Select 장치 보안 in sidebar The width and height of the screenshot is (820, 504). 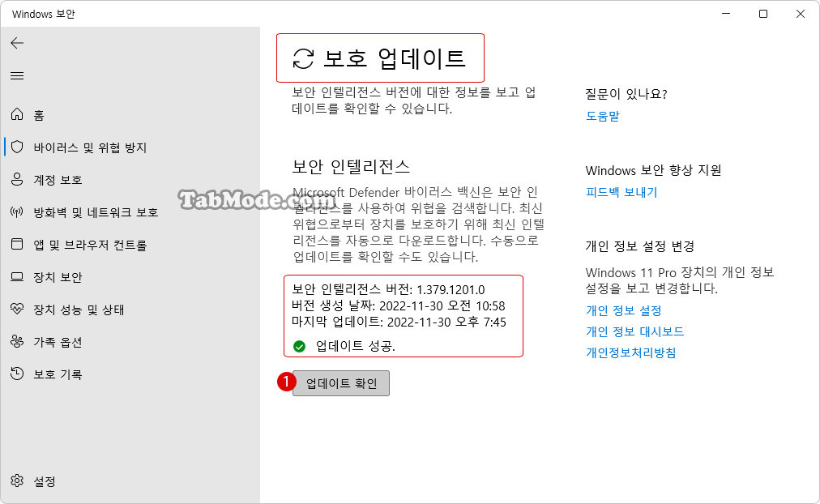(x=58, y=277)
